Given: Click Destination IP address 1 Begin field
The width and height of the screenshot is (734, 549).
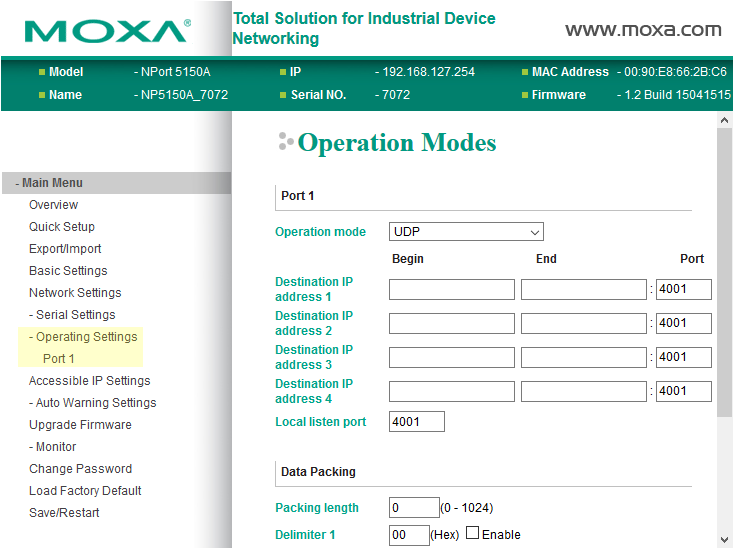Looking at the screenshot, I should pyautogui.click(x=451, y=290).
